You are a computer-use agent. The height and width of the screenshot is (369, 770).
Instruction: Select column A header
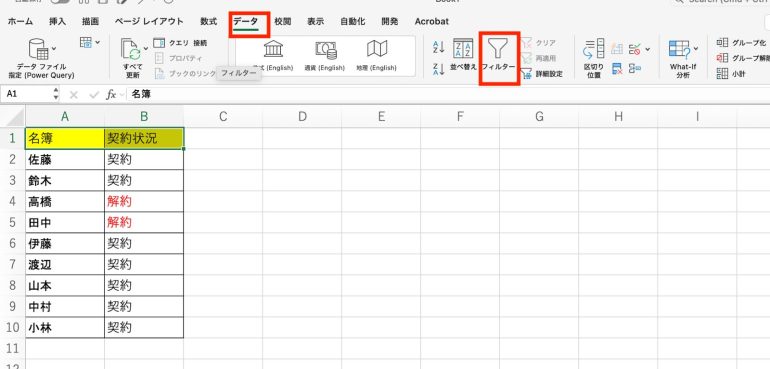pos(65,117)
